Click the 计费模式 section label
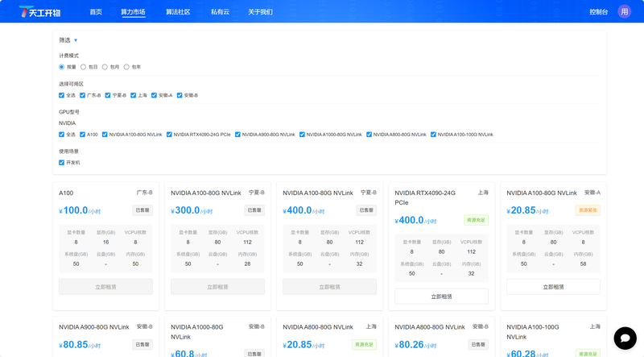 click(x=68, y=56)
